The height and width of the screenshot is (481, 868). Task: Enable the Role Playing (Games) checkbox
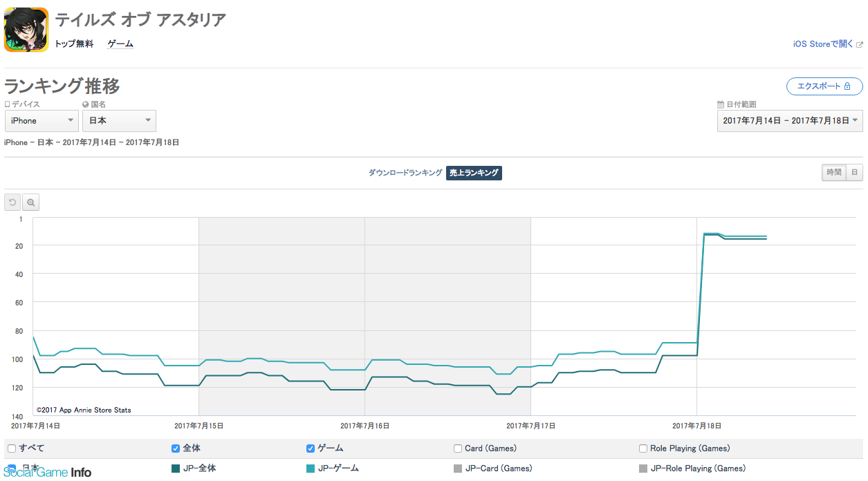[x=643, y=449]
